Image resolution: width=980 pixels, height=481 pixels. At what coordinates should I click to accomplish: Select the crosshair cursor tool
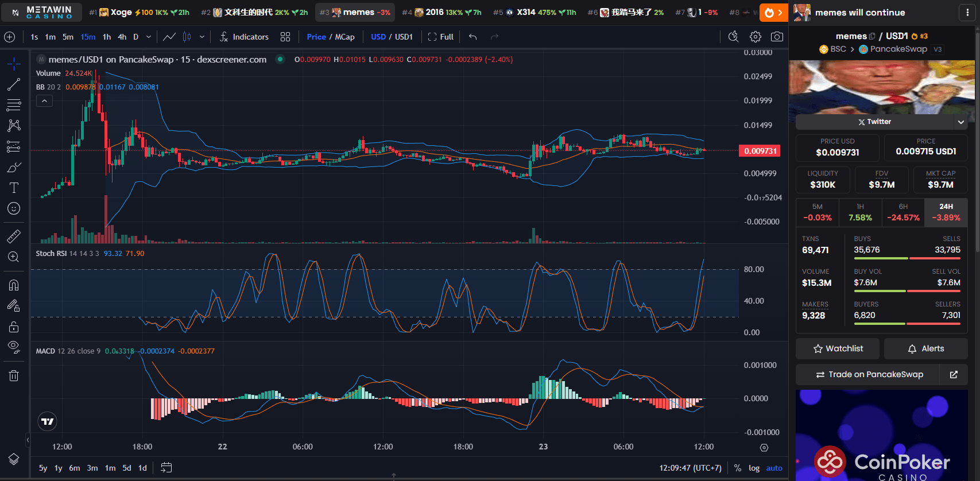pyautogui.click(x=14, y=63)
